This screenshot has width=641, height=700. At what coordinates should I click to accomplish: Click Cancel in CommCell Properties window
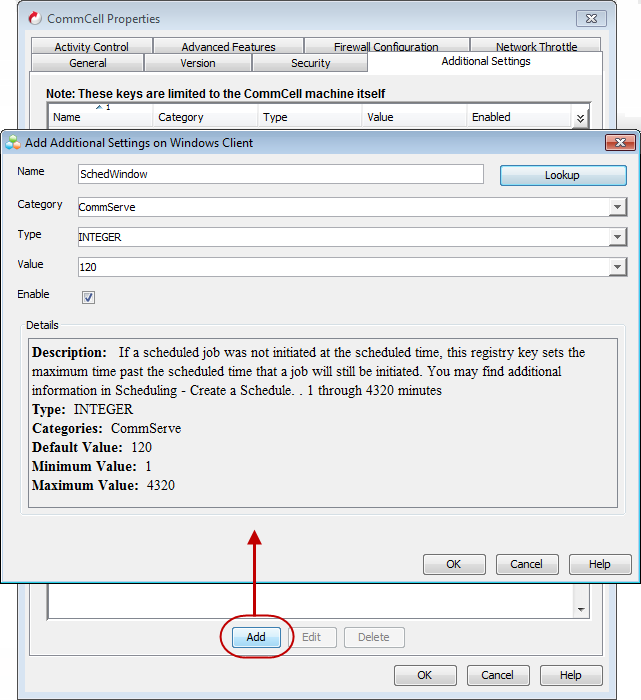click(498, 675)
